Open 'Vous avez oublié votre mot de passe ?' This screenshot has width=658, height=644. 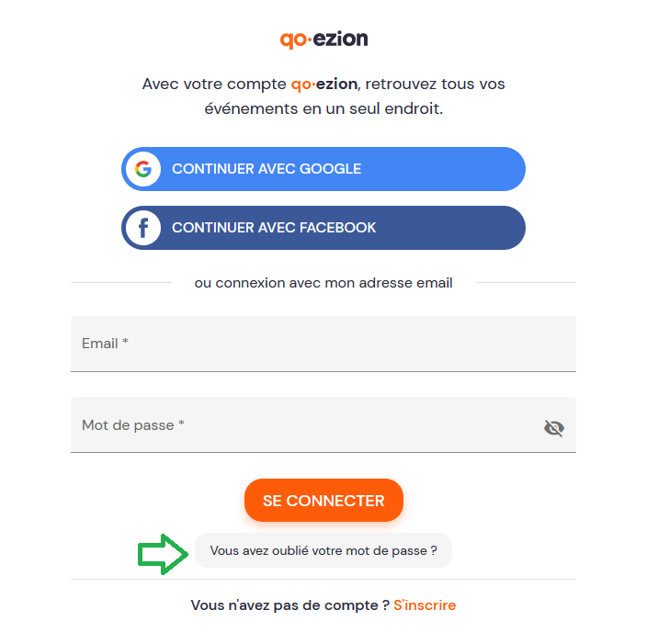coord(323,550)
